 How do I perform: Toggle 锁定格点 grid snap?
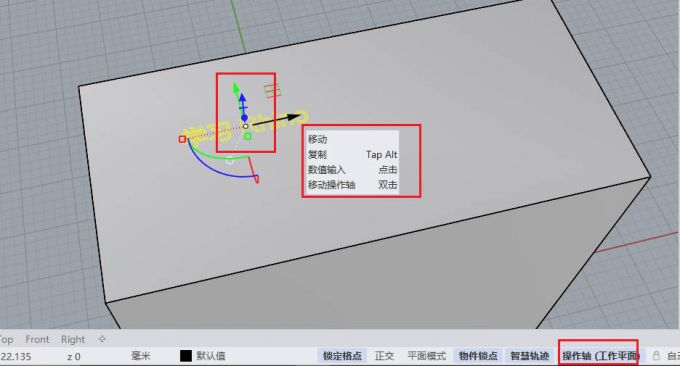point(342,356)
